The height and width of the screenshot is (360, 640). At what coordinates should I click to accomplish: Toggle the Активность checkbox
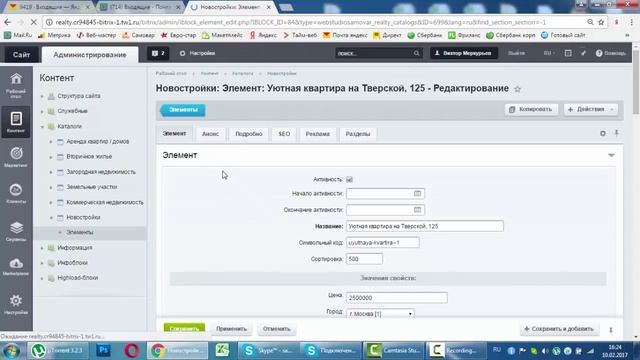tap(349, 180)
